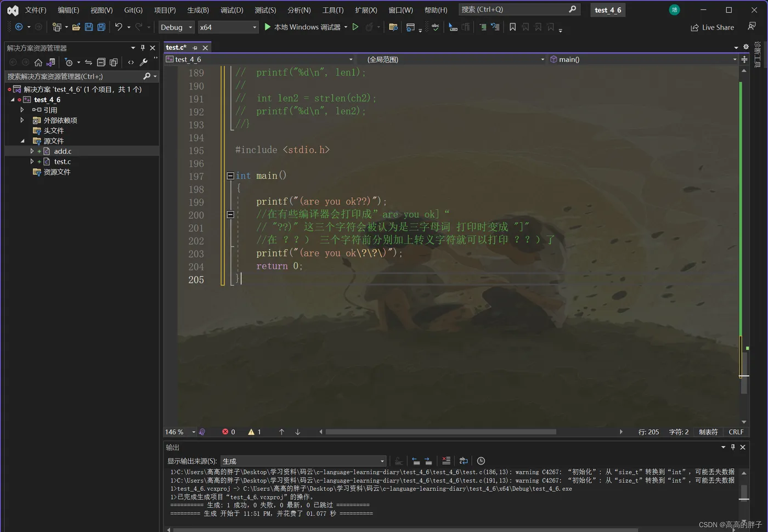Click the CRLF line ending indicator
Viewport: 768px width, 532px height.
[x=736, y=432]
